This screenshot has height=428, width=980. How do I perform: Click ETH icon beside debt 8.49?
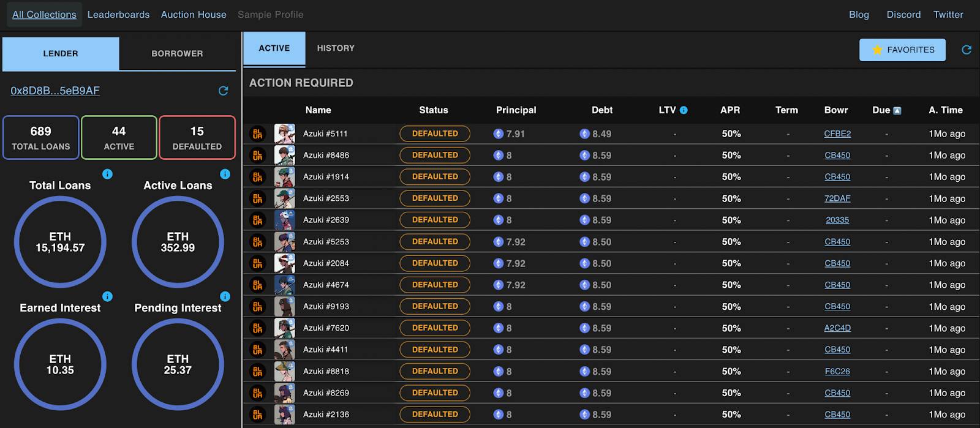585,133
